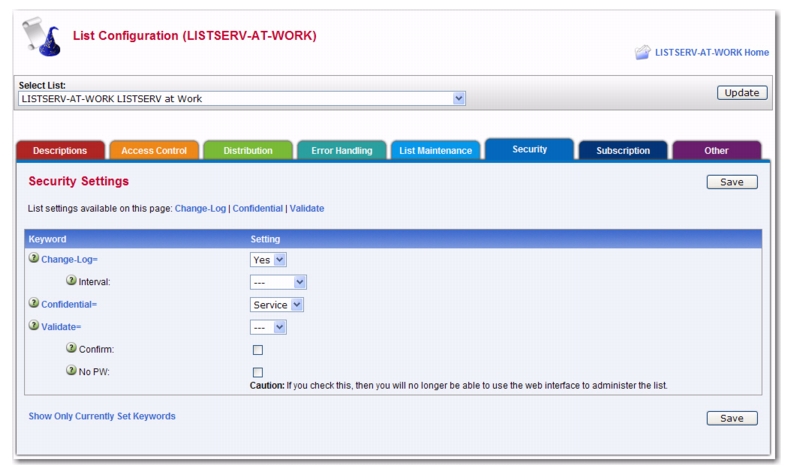Image resolution: width=788 pixels, height=475 pixels.
Task: Open the Select List dropdown
Action: pos(242,99)
